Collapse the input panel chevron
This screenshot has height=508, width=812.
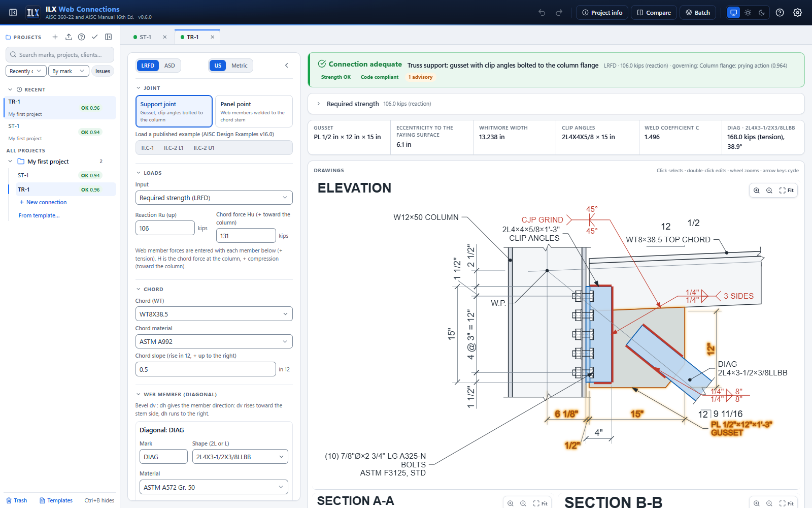[x=287, y=66]
